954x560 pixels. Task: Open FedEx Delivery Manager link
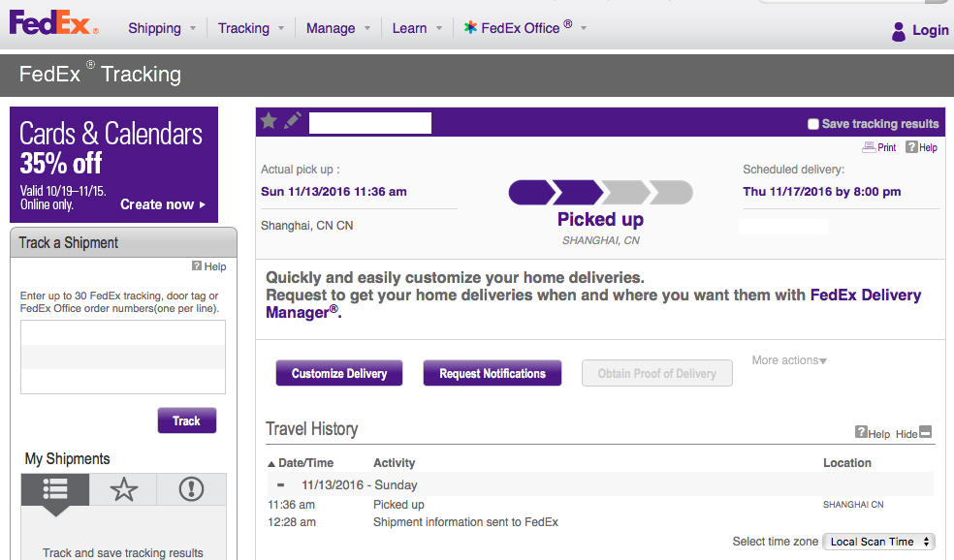pos(593,303)
